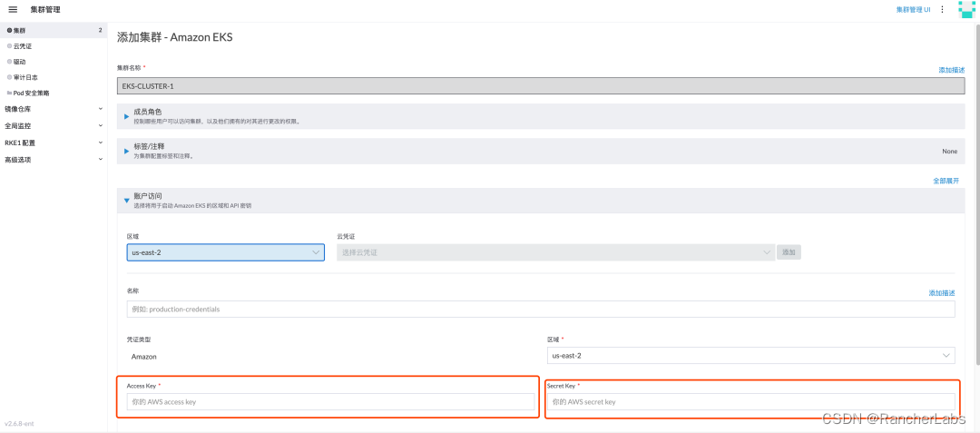Viewport: 980px width, 433px height.
Task: Expand 高级选项 sidebar group
Action: pyautogui.click(x=54, y=160)
